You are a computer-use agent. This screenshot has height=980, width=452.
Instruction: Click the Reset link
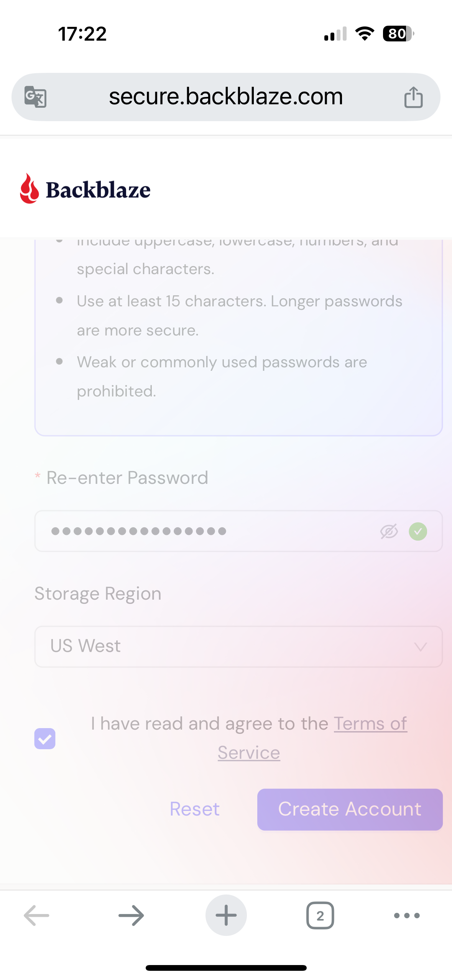(x=195, y=809)
